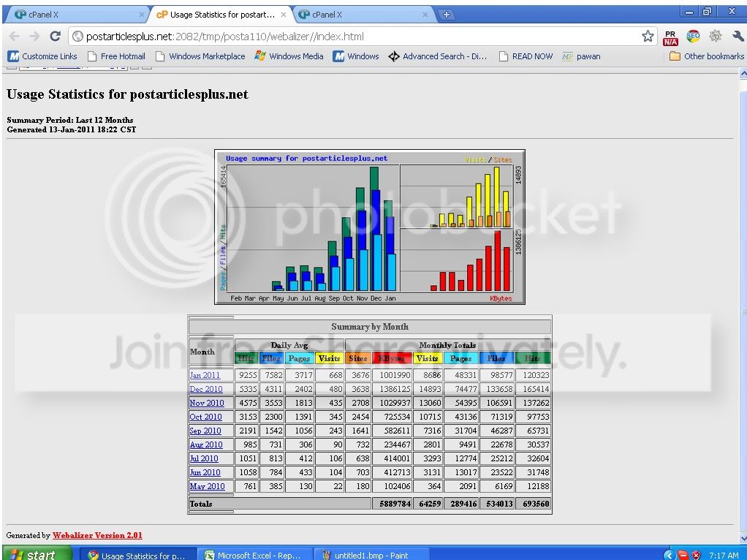This screenshot has width=747, height=560.
Task: Bookmark this page with the star icon
Action: pos(648,37)
